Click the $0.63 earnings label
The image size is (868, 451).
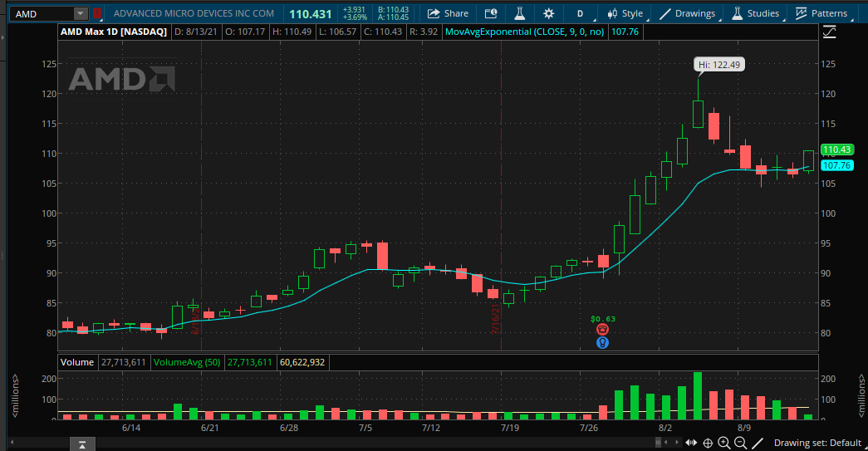pos(603,319)
